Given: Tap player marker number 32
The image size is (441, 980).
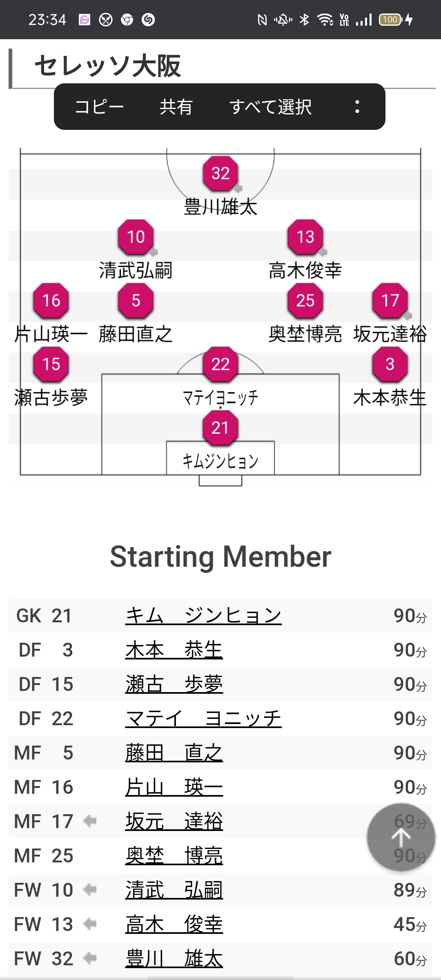Looking at the screenshot, I should tap(220, 174).
